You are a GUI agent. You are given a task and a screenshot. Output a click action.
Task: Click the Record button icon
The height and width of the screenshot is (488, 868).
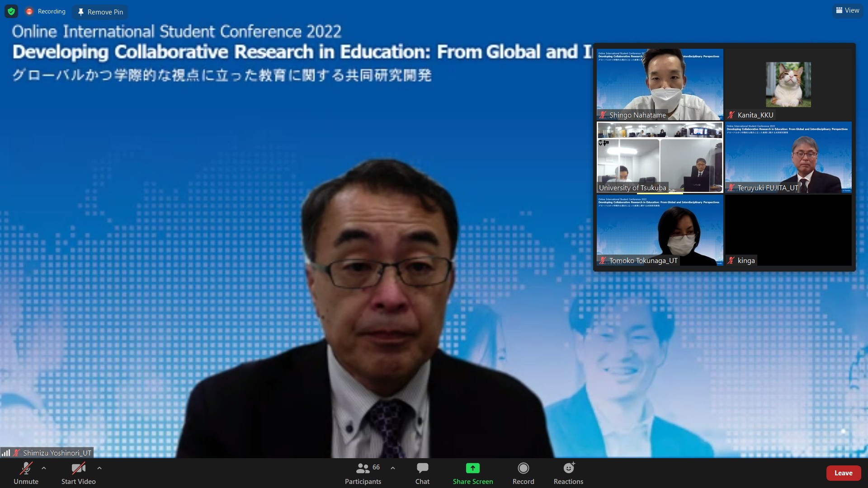[523, 468]
